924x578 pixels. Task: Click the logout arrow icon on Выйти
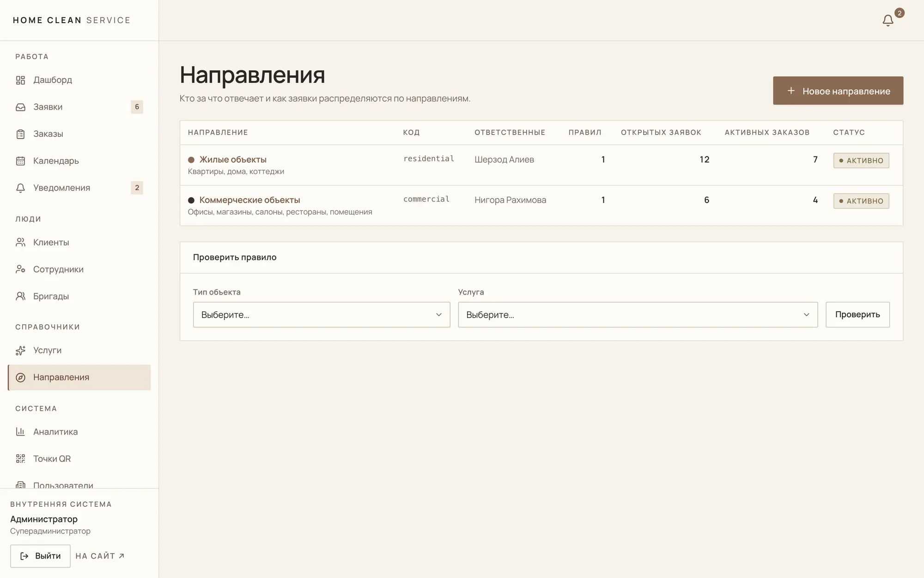pyautogui.click(x=24, y=556)
